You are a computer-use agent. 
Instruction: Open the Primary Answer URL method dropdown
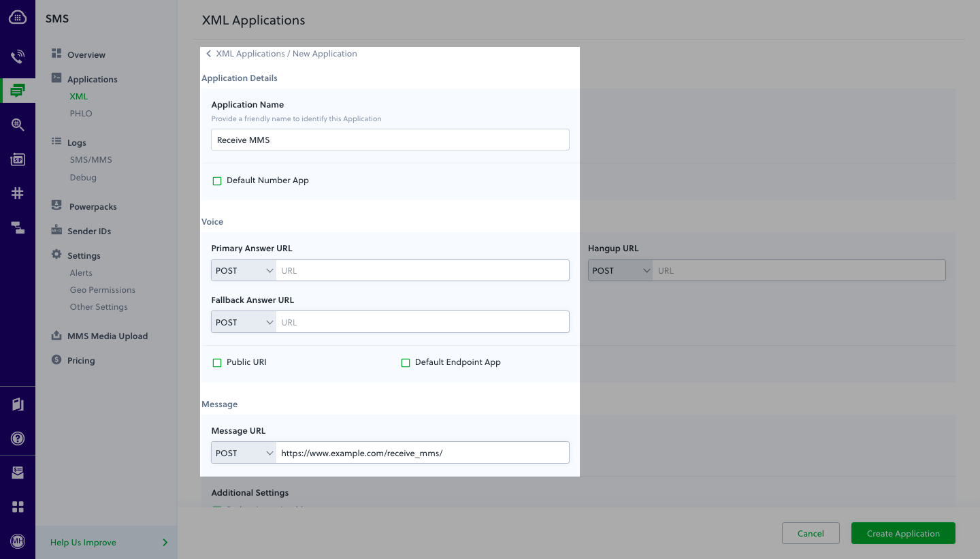click(243, 270)
